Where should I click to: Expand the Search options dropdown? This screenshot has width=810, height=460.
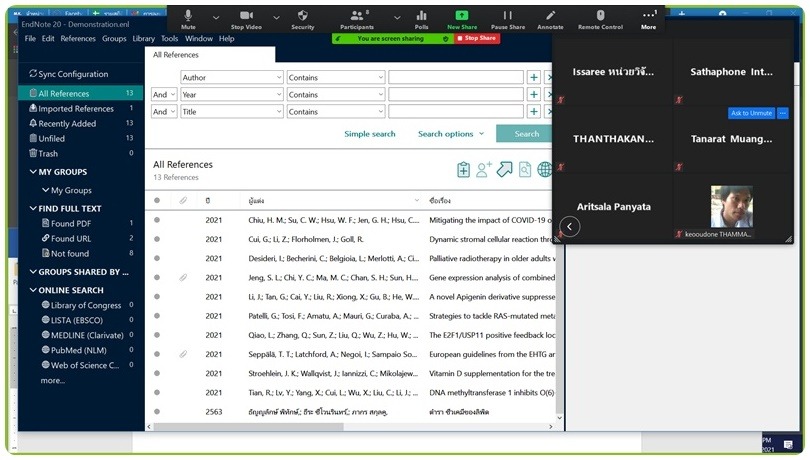click(450, 134)
